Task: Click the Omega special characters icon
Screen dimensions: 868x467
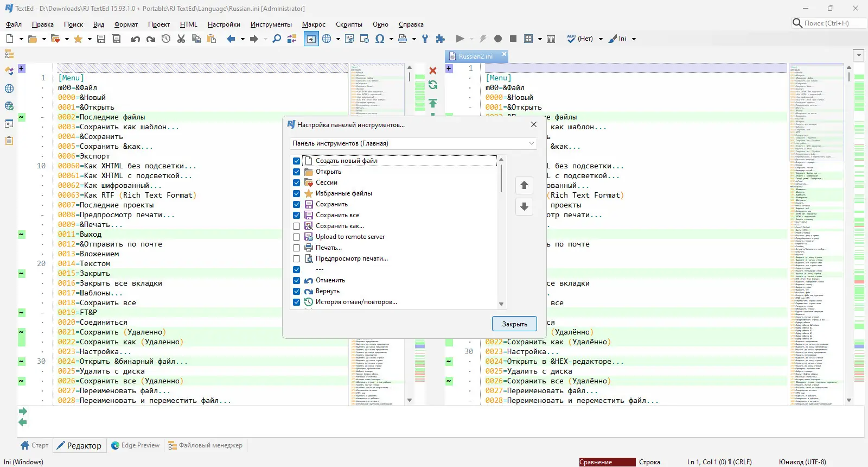Action: (x=380, y=39)
